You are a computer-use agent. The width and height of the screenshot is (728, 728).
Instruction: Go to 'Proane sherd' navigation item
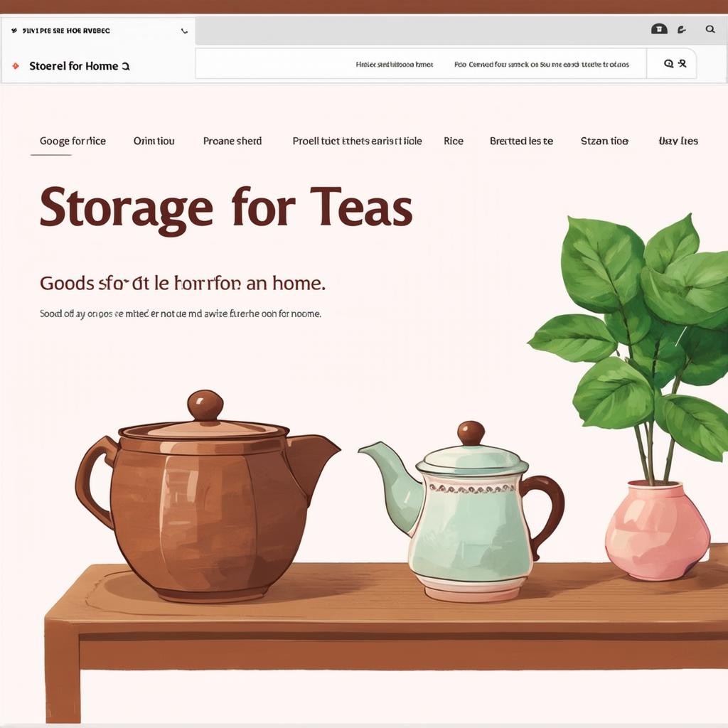pos(232,141)
